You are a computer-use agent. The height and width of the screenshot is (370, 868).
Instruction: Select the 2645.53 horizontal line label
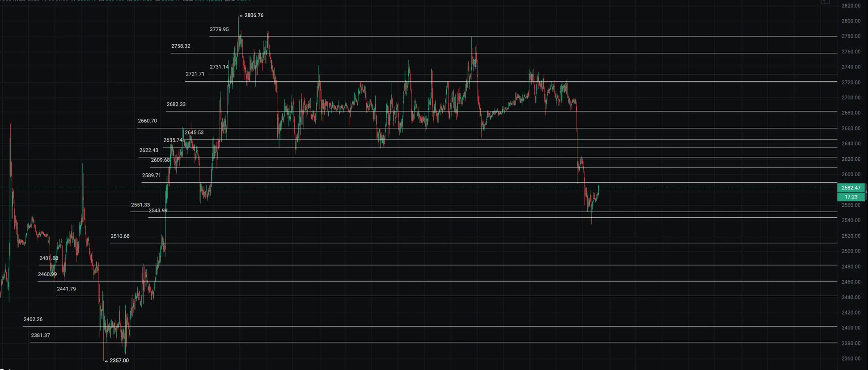[194, 133]
